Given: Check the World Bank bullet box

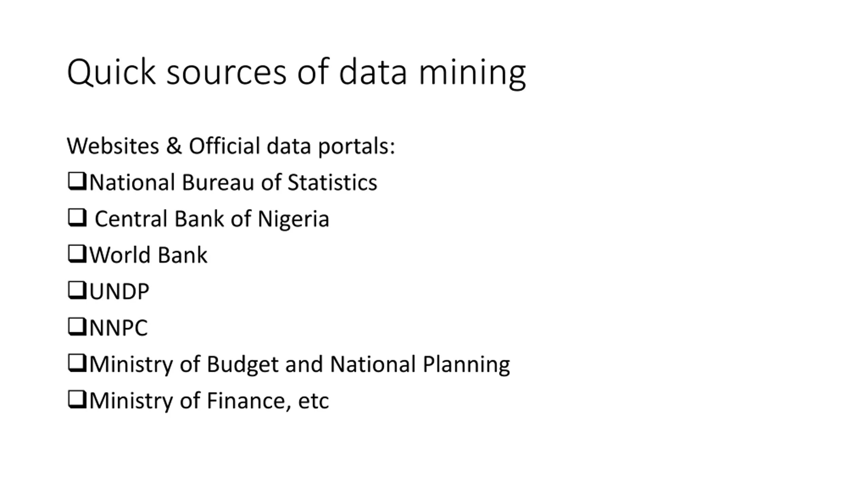Looking at the screenshot, I should pyautogui.click(x=77, y=254).
